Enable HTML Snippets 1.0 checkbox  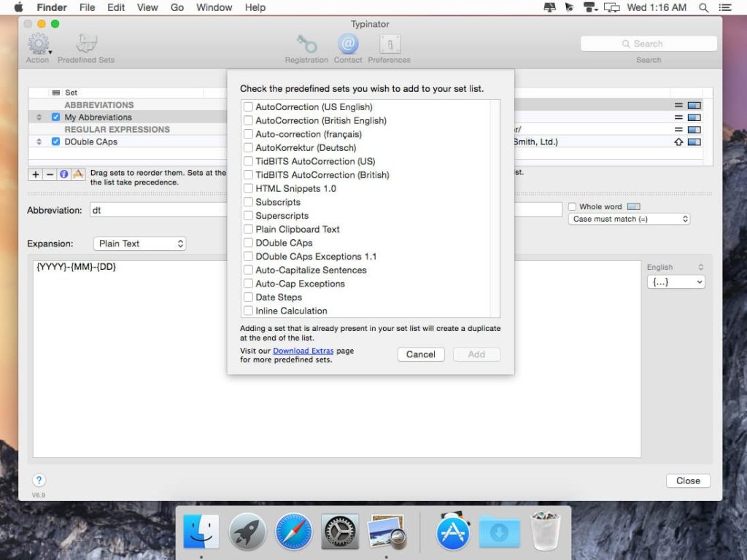(248, 189)
